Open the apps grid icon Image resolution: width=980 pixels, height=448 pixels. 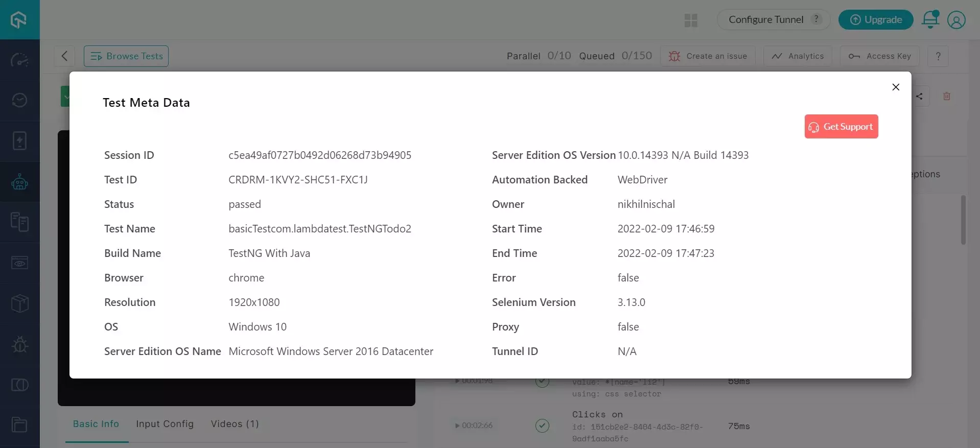(691, 20)
